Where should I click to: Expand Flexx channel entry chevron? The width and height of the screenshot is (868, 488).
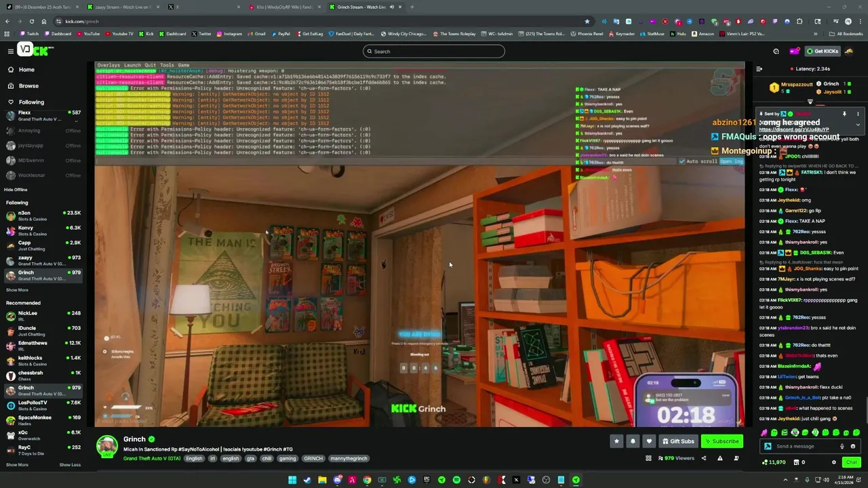tap(76, 121)
